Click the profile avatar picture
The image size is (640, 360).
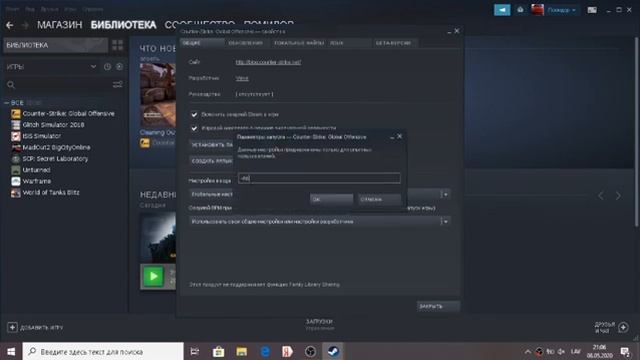(x=537, y=10)
